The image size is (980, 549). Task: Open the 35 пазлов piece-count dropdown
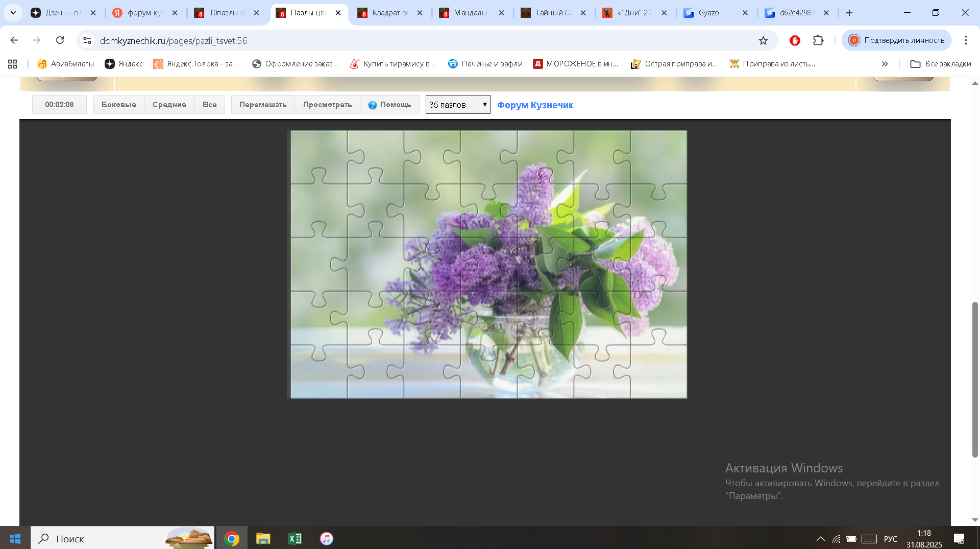[x=458, y=105]
